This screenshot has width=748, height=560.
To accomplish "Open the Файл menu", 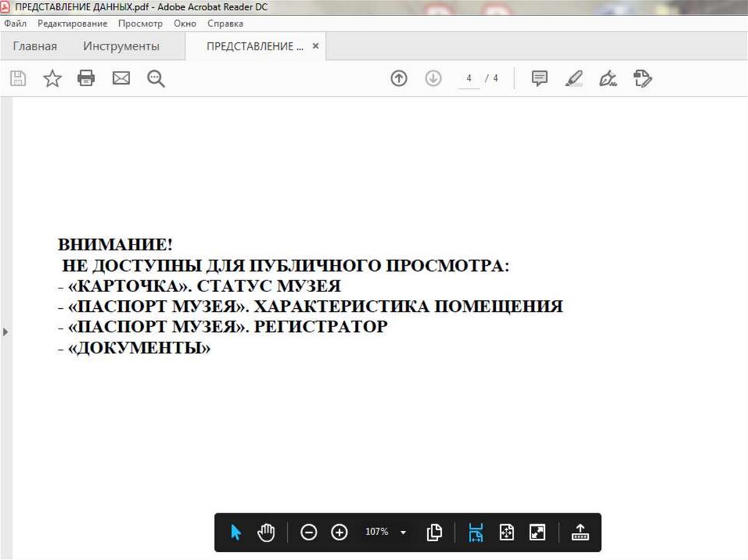I will pos(15,23).
